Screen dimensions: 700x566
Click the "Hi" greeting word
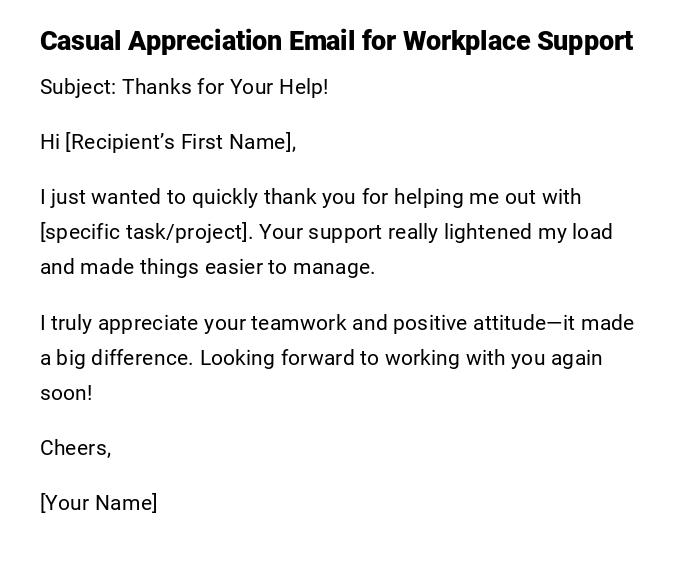point(50,142)
